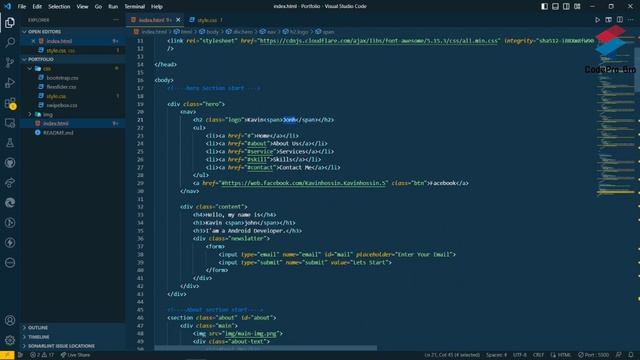This screenshot has width=640, height=360.
Task: Close the index.html editor tab
Action: pyautogui.click(x=178, y=20)
